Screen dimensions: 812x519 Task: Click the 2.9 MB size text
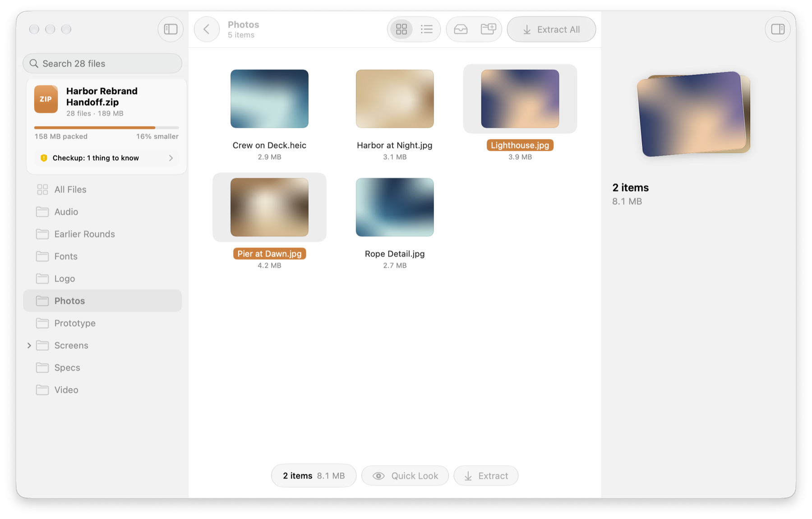269,157
